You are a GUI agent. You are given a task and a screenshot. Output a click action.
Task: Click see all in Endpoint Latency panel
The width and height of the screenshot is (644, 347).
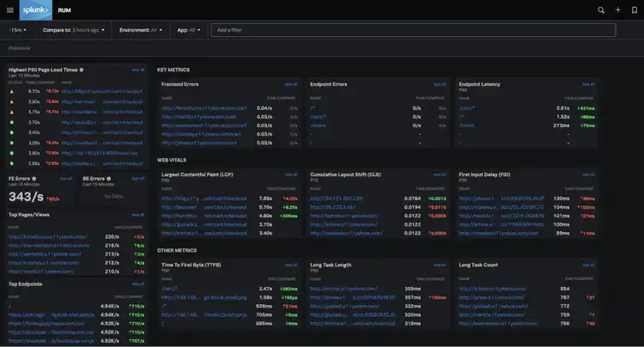tap(588, 84)
